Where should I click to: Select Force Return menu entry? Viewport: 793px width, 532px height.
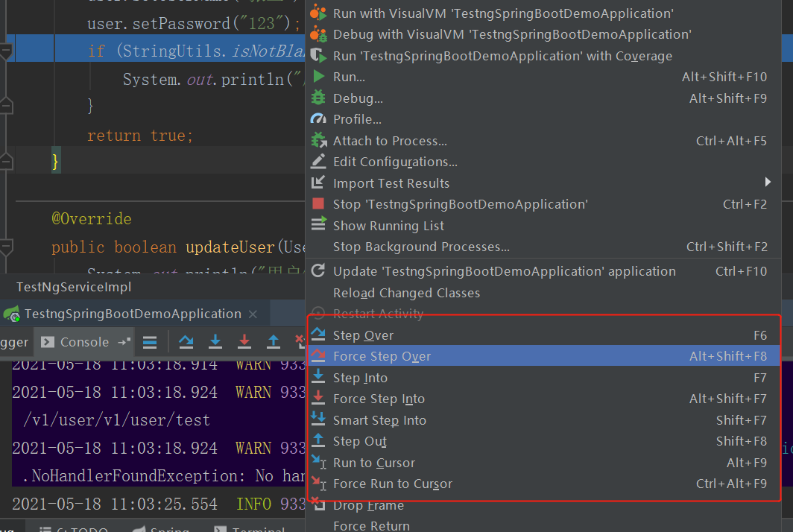point(543,526)
